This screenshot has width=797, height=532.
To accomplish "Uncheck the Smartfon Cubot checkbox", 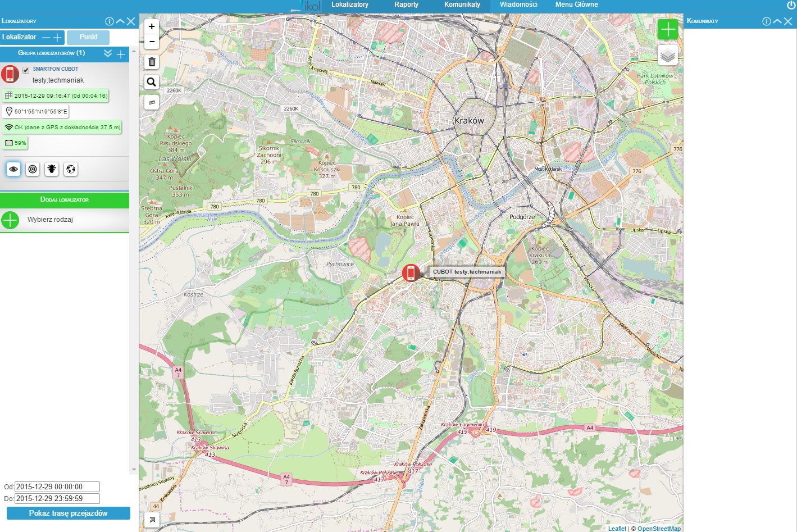I will (x=26, y=70).
